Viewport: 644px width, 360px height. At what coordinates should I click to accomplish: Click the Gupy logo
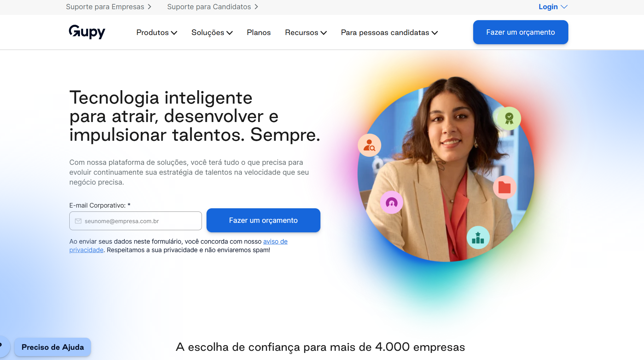tap(87, 32)
